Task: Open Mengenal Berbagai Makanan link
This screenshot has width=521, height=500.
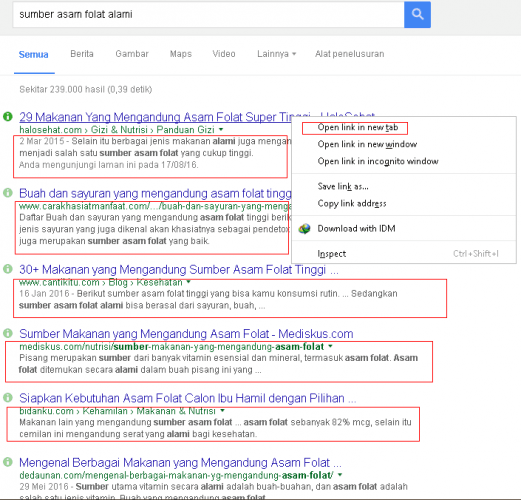Action: coord(180,462)
